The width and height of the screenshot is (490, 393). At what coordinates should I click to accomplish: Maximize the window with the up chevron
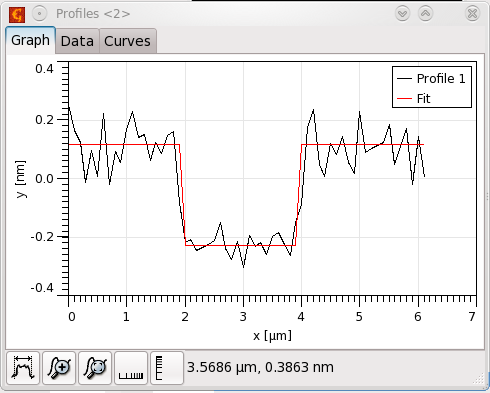(425, 14)
